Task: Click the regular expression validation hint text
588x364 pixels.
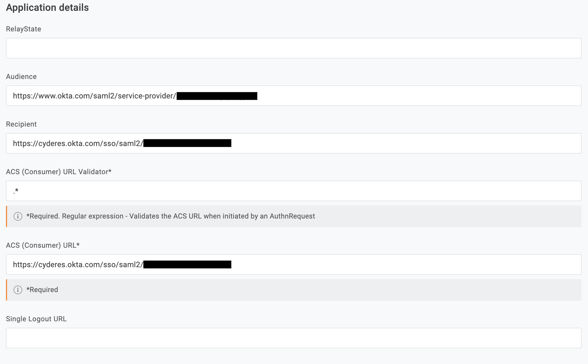Action: coord(171,216)
